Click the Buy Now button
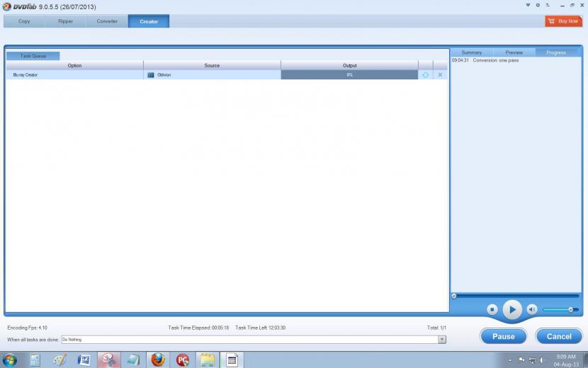 point(563,21)
